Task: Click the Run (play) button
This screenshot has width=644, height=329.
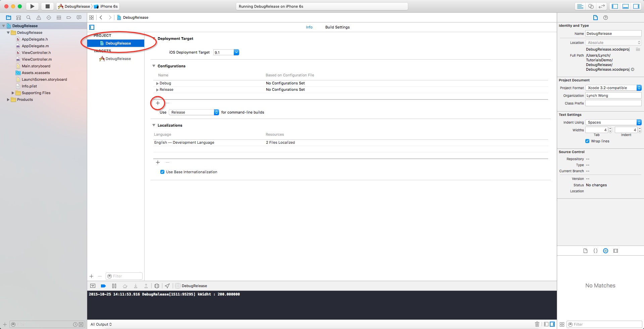Action: (32, 6)
